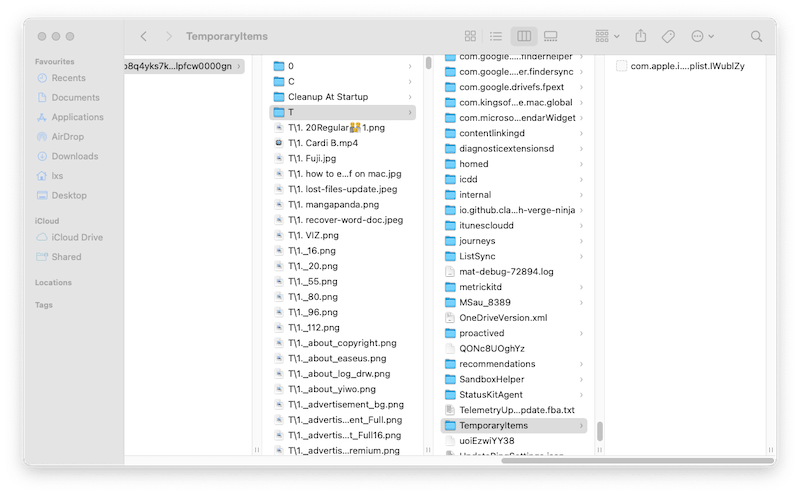Click the StatusKitAgent folder icon
The width and height of the screenshot is (800, 495).
[x=450, y=394]
